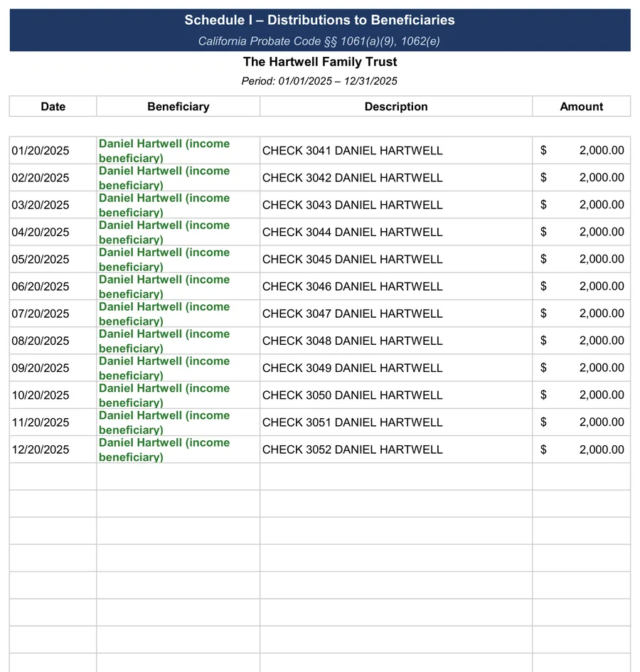Click the Schedule I title banner text
The image size is (640, 672).
(319, 20)
